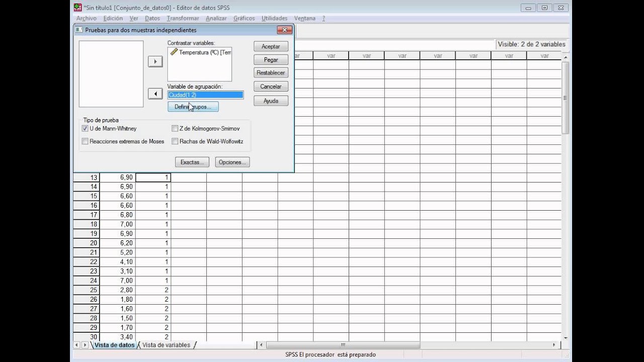Click temperature cell 7,00 in row 18
This screenshot has height=362, width=644.
point(118,224)
